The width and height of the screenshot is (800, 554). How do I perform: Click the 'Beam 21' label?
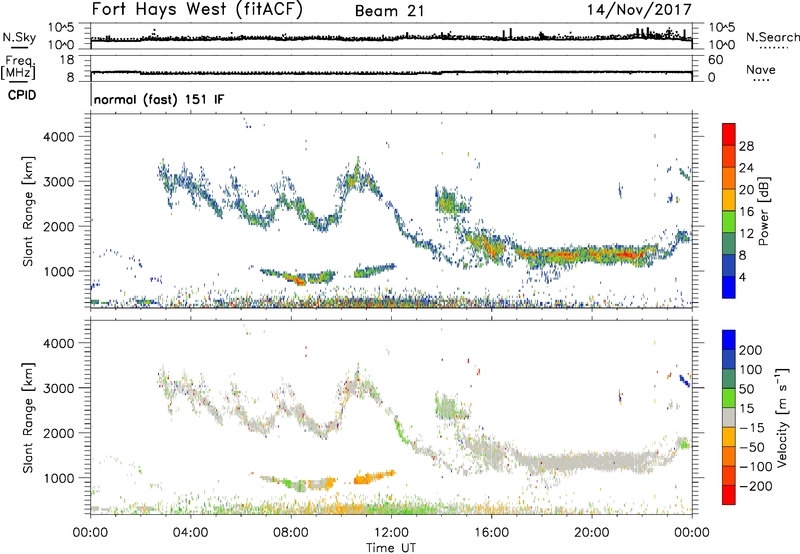pos(389,11)
